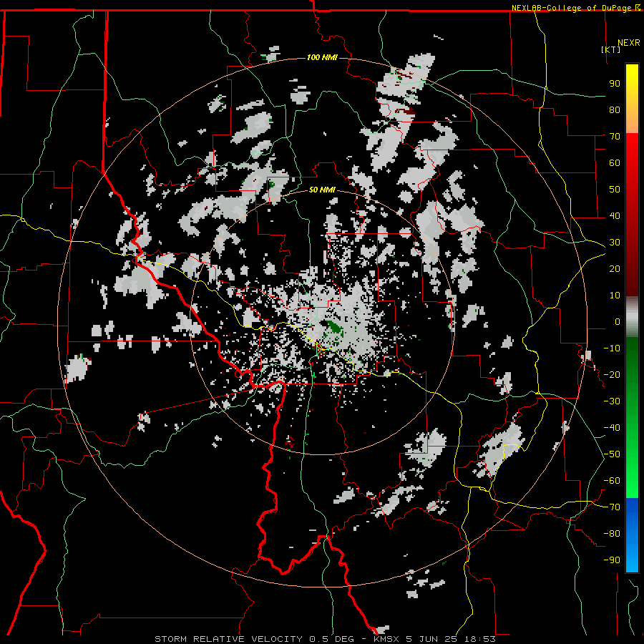Screen dimensions: 644x644
Task: Select the positive 70 velocity scale value
Action: click(615, 137)
